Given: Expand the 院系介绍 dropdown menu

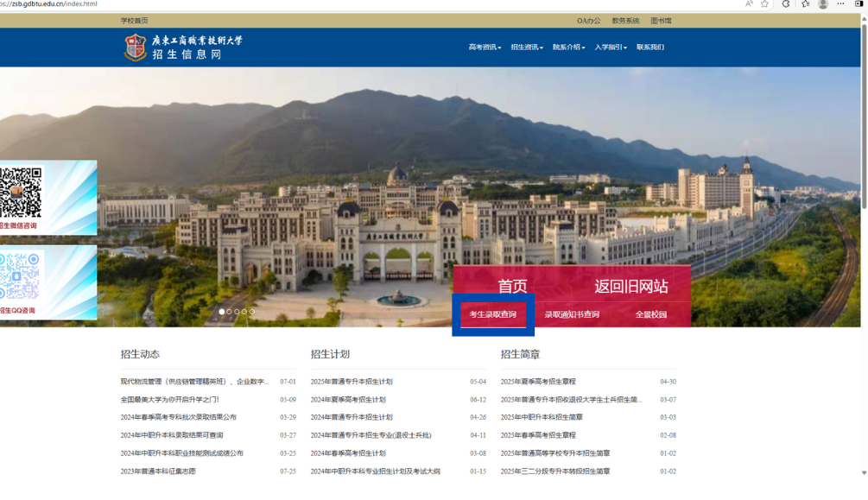Looking at the screenshot, I should coord(568,47).
